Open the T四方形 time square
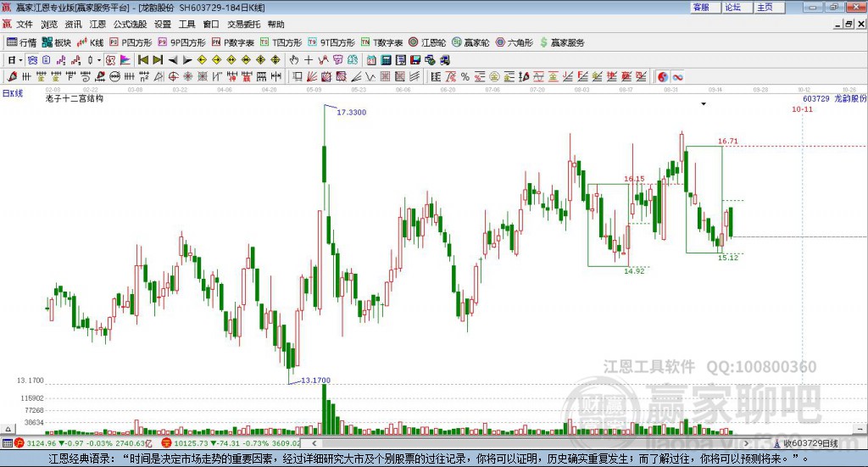The image size is (868, 467). coord(281,42)
